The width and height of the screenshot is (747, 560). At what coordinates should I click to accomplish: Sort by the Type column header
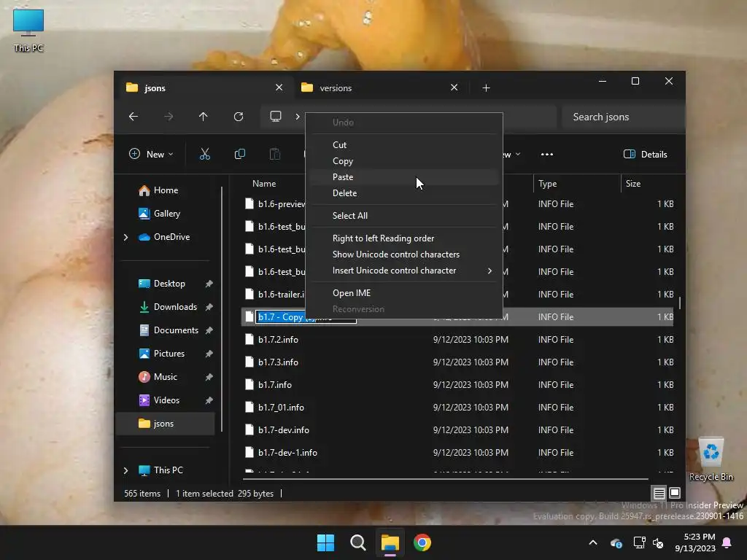click(x=547, y=184)
